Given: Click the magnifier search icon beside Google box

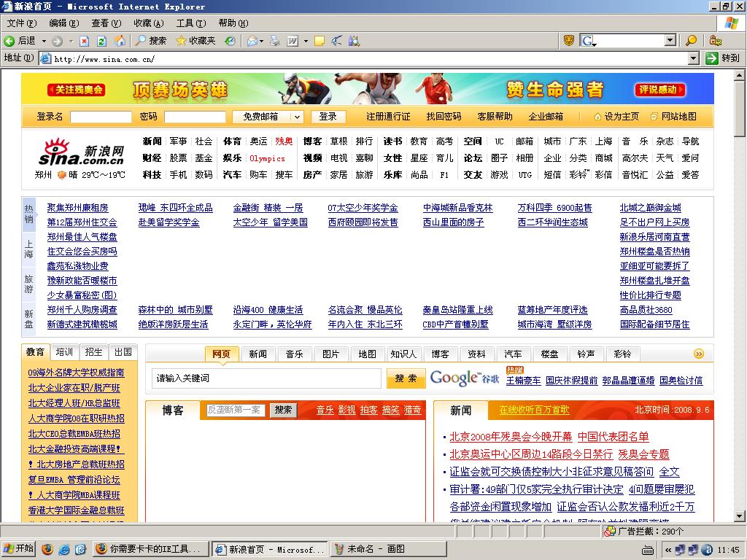Looking at the screenshot, I should pyautogui.click(x=691, y=41).
